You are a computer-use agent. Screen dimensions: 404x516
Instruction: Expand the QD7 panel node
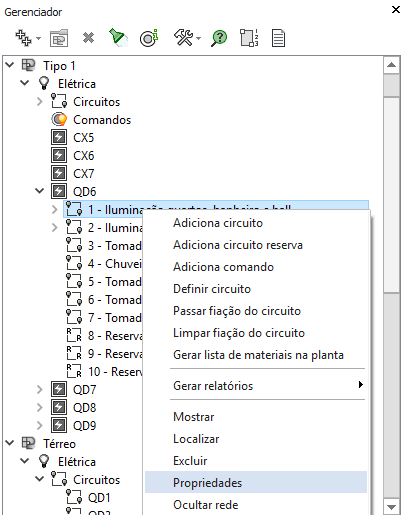40,389
